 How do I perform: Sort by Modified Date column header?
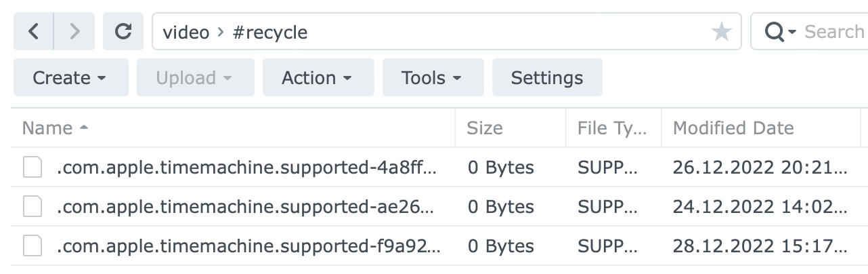[x=733, y=128]
